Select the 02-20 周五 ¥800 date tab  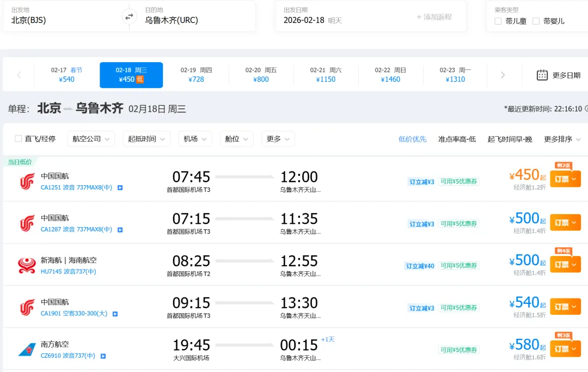click(261, 75)
